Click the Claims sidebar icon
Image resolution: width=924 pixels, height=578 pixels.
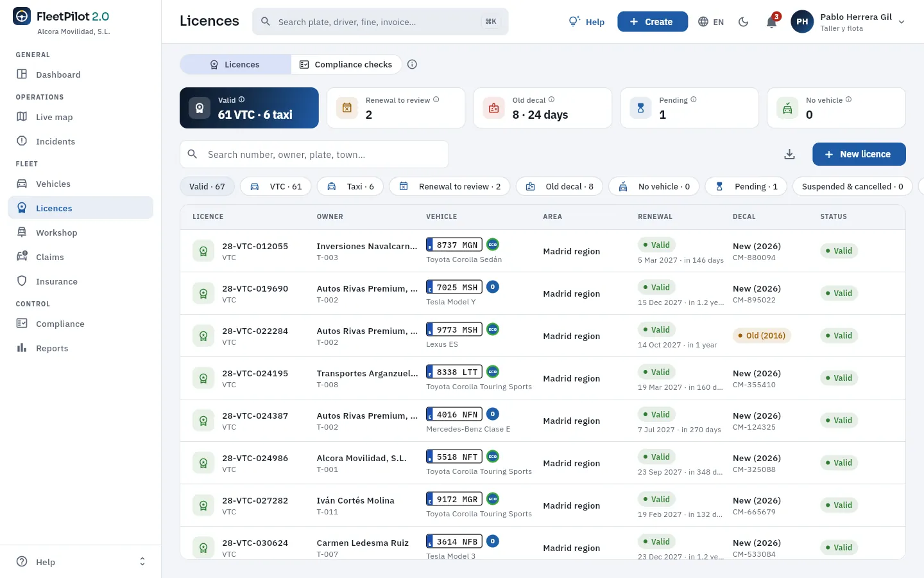pyautogui.click(x=22, y=257)
